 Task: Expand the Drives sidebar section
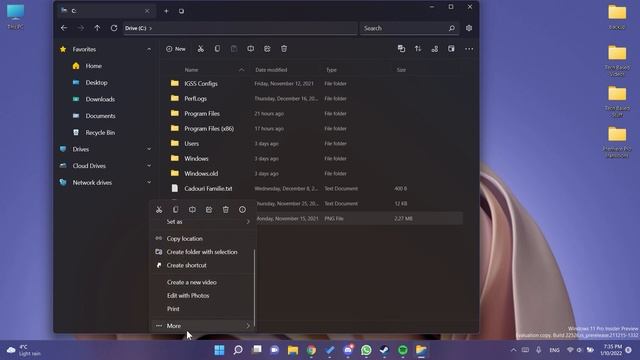(x=149, y=149)
